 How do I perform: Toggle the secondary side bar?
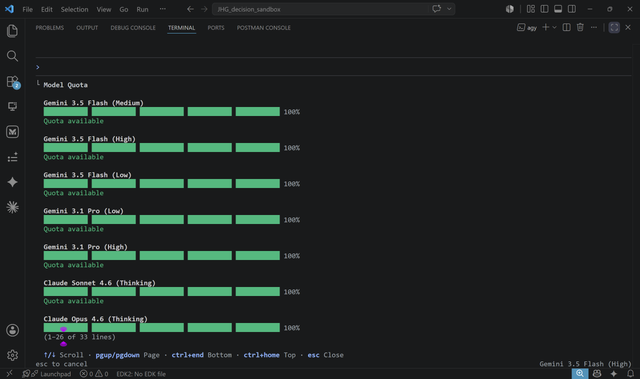pyautogui.click(x=572, y=9)
